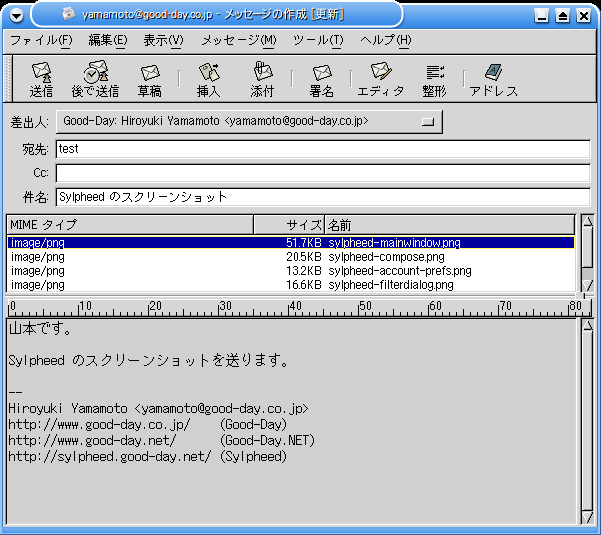The height and width of the screenshot is (535, 601).
Task: Click in the 宛先 field containing test
Action: 323,149
